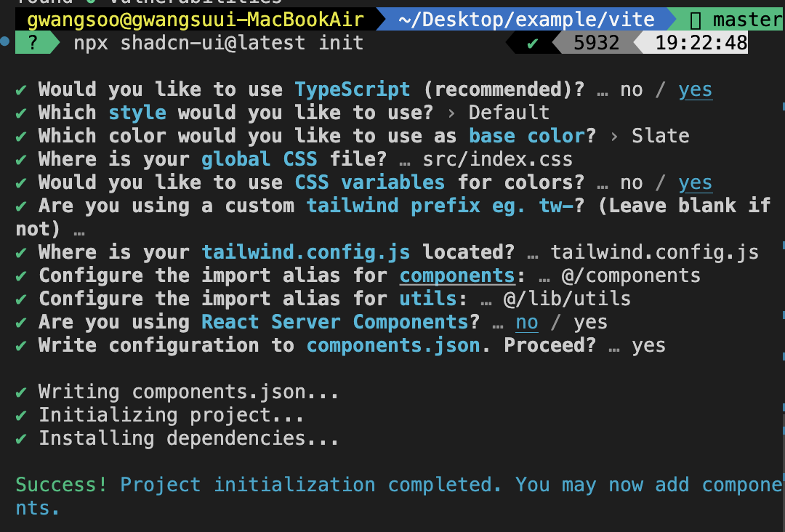The image size is (785, 532).
Task: Click the TypeScript highlighted word
Action: tap(353, 89)
